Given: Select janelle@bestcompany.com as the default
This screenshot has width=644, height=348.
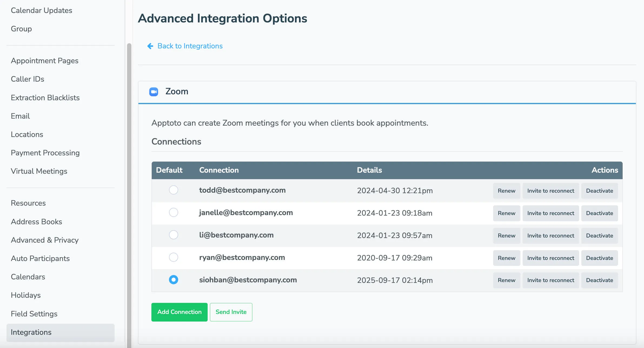Looking at the screenshot, I should tap(173, 212).
